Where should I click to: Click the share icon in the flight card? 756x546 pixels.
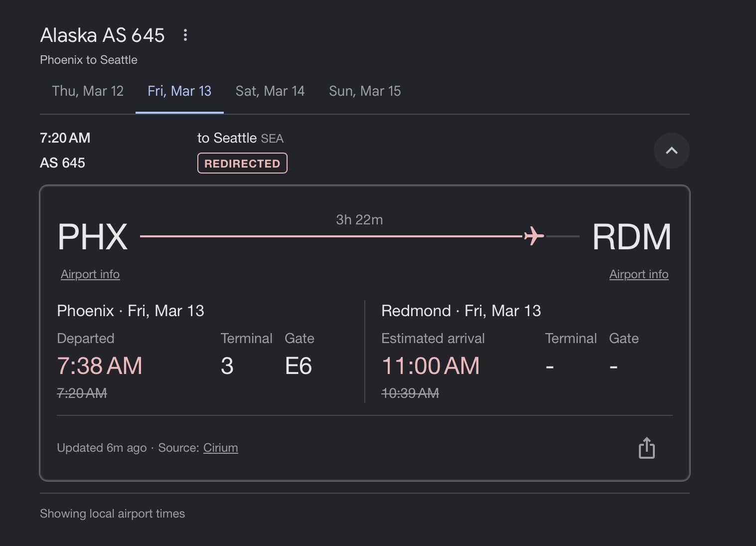(x=646, y=448)
